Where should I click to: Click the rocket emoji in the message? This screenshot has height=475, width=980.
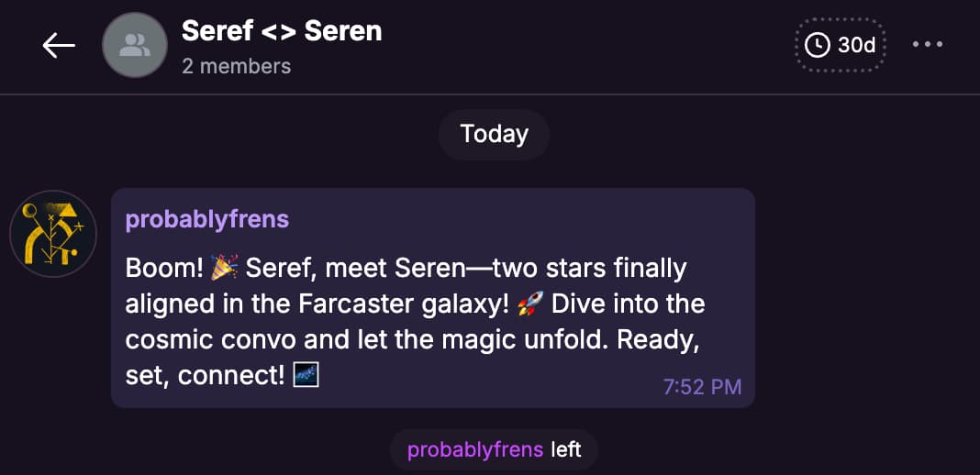[x=530, y=303]
